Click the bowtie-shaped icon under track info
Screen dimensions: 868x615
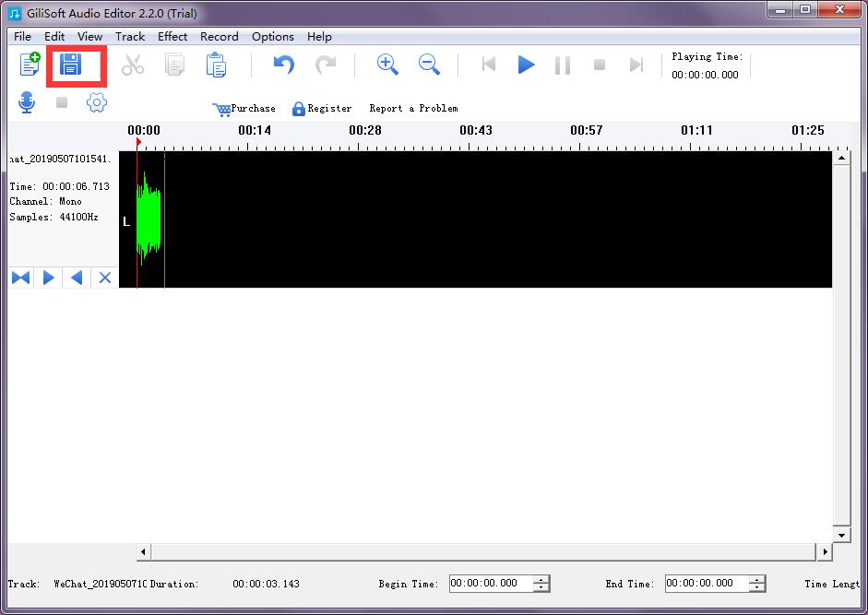[x=20, y=278]
